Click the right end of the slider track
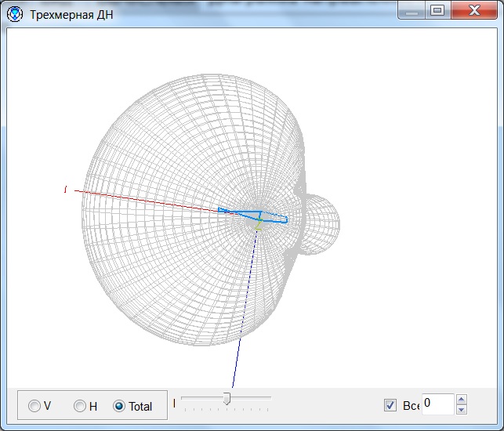This screenshot has width=504, height=431. (270, 398)
